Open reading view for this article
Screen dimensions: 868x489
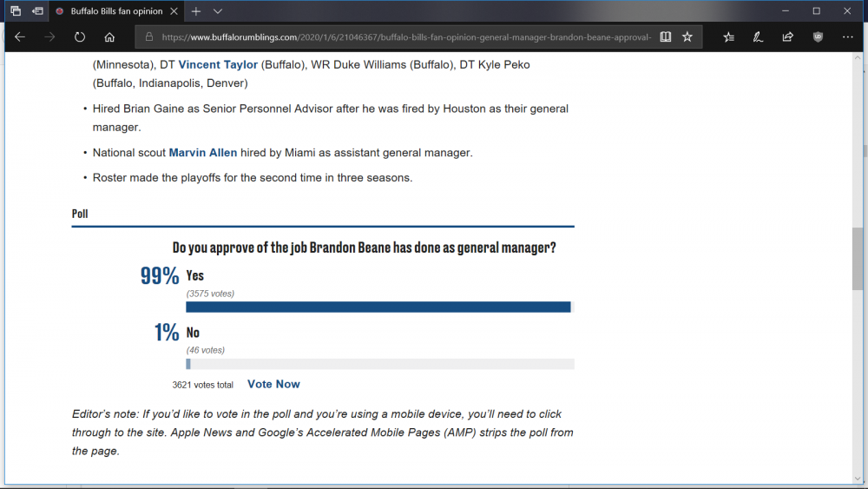[666, 37]
